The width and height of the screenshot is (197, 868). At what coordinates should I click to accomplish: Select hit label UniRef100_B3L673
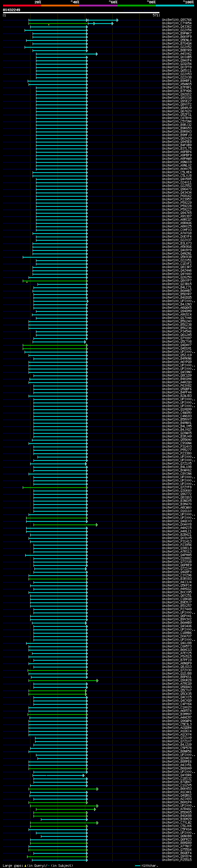click(177, 243)
